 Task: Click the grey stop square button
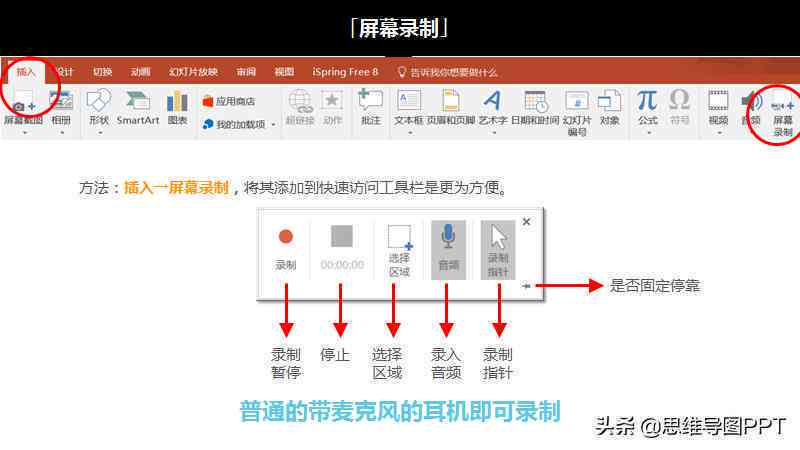point(342,236)
